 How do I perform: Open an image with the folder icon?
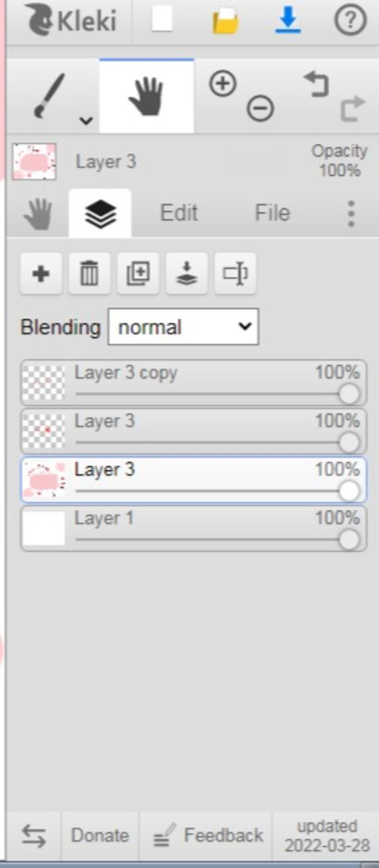(225, 21)
